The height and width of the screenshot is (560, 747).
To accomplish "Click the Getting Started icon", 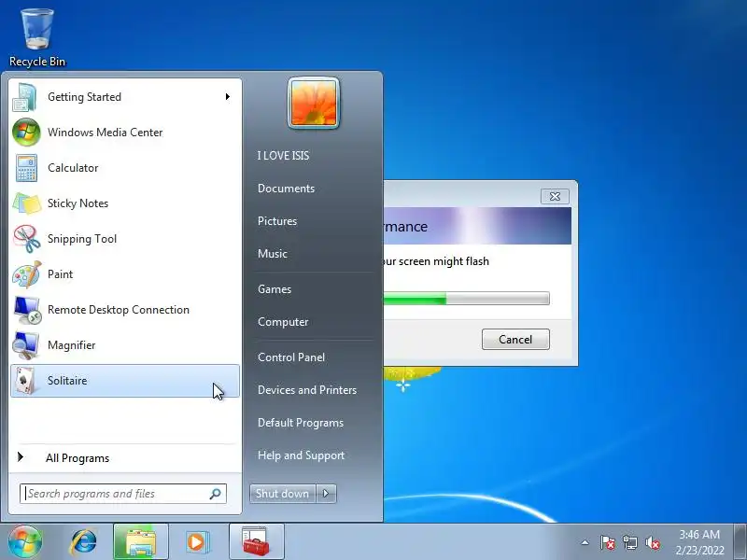I will coord(25,97).
